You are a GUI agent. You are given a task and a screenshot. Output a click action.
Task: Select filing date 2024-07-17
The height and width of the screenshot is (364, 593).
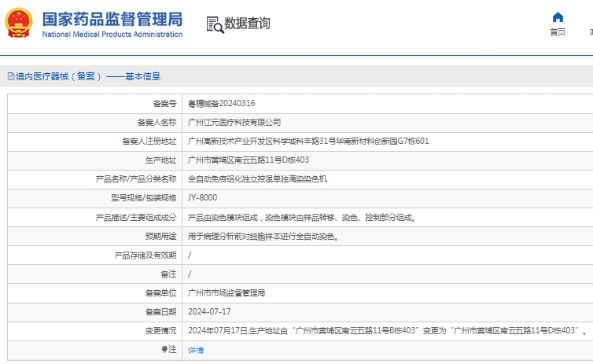(x=209, y=311)
